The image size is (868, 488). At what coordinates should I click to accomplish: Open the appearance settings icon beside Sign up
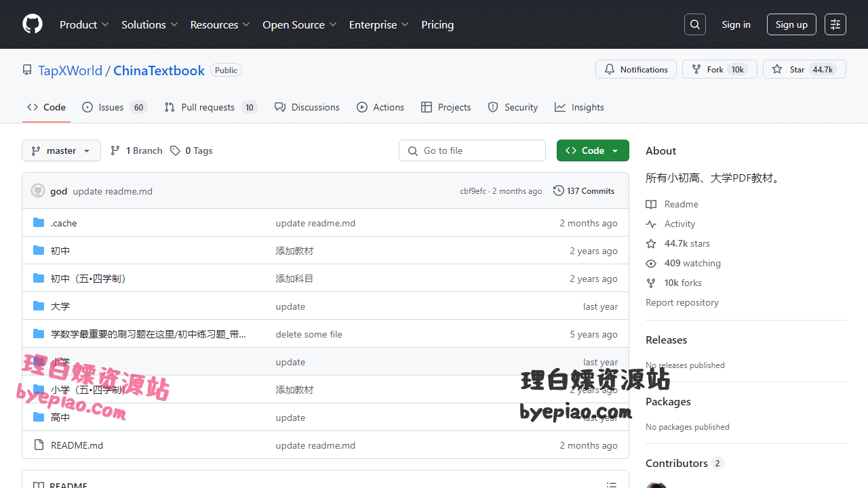[x=835, y=24]
